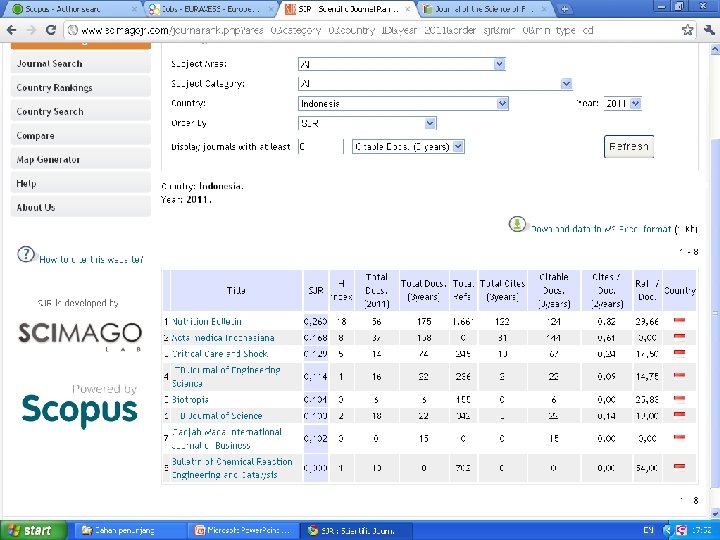Viewport: 720px width, 540px height.
Task: Click How to use this website link
Action: [x=91, y=259]
